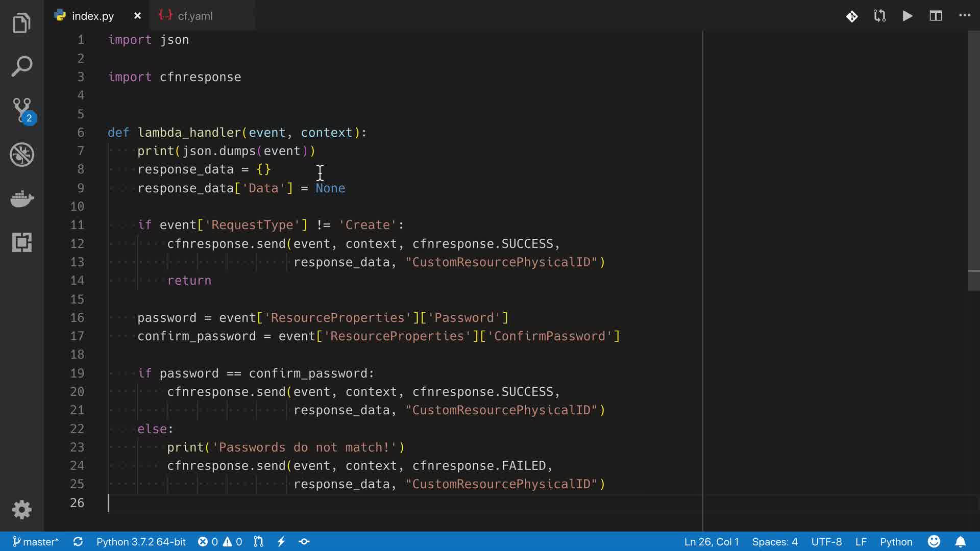Image resolution: width=980 pixels, height=551 pixels.
Task: Change indentation via Spaces: 4
Action: click(x=774, y=541)
